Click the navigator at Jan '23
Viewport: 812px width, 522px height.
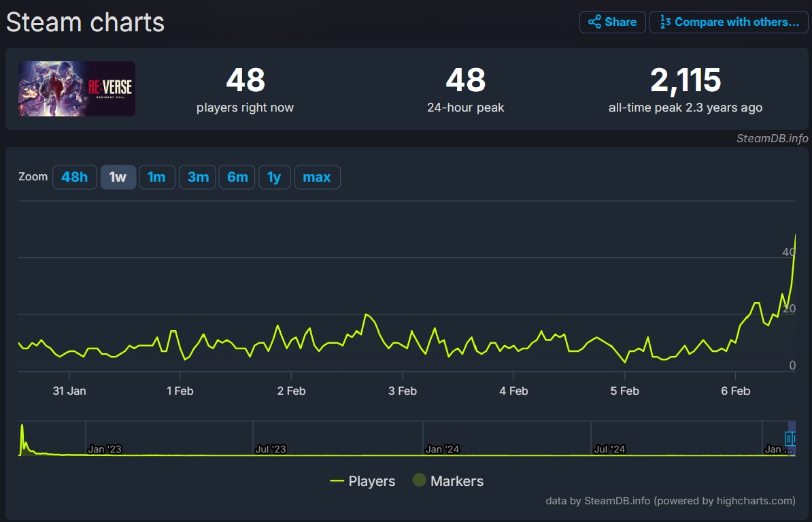(x=105, y=449)
